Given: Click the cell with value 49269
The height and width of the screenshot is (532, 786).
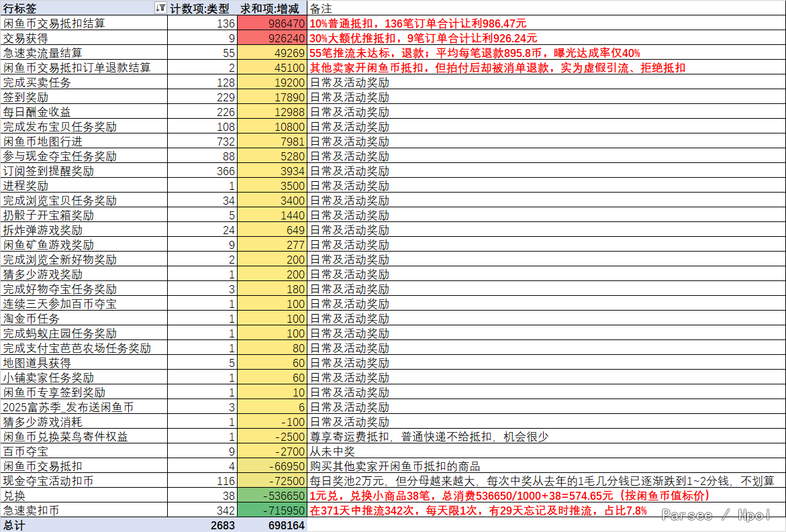Looking at the screenshot, I should 272,52.
